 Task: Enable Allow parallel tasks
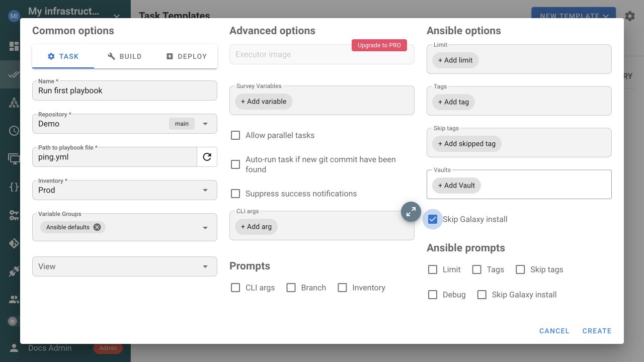pos(235,135)
